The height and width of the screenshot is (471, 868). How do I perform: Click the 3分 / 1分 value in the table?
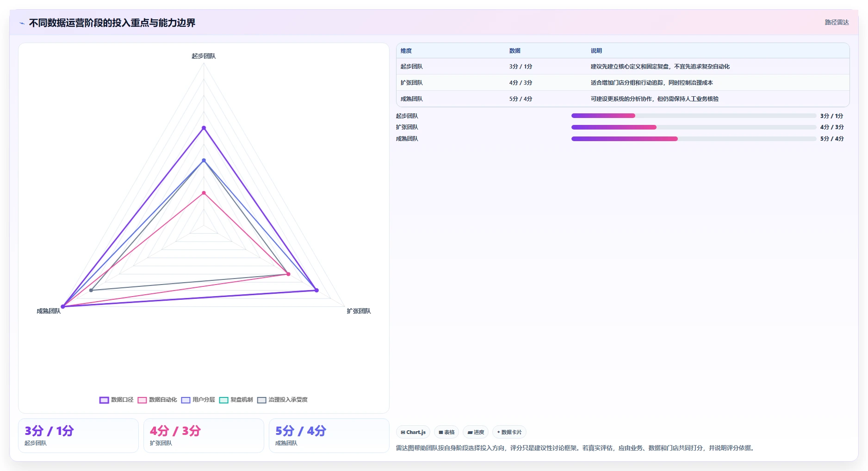[x=521, y=67]
